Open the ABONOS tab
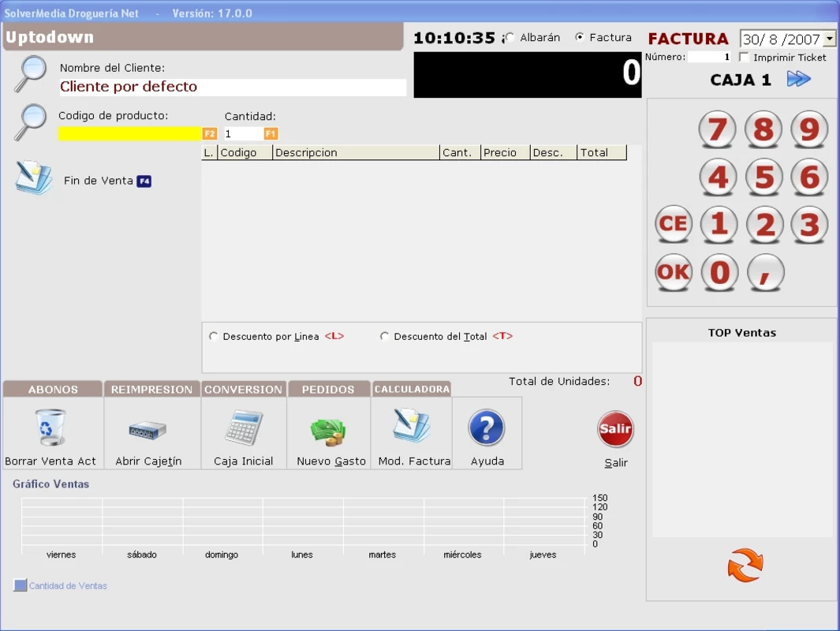The width and height of the screenshot is (840, 631). click(53, 390)
